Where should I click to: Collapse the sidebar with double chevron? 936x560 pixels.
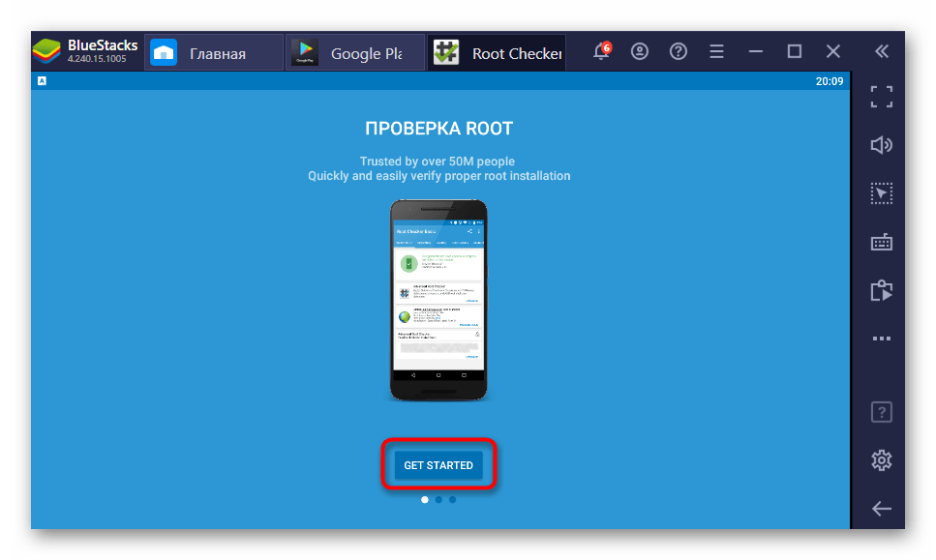882,51
